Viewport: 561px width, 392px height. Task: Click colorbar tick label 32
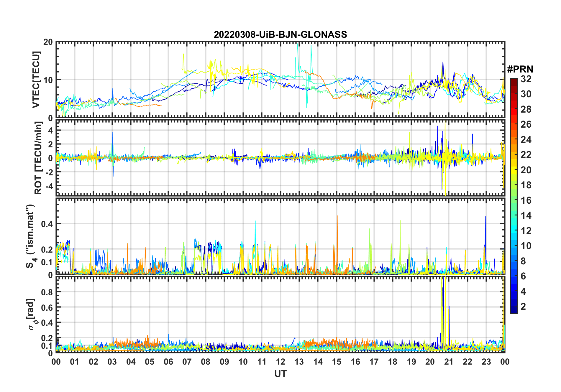coord(526,79)
